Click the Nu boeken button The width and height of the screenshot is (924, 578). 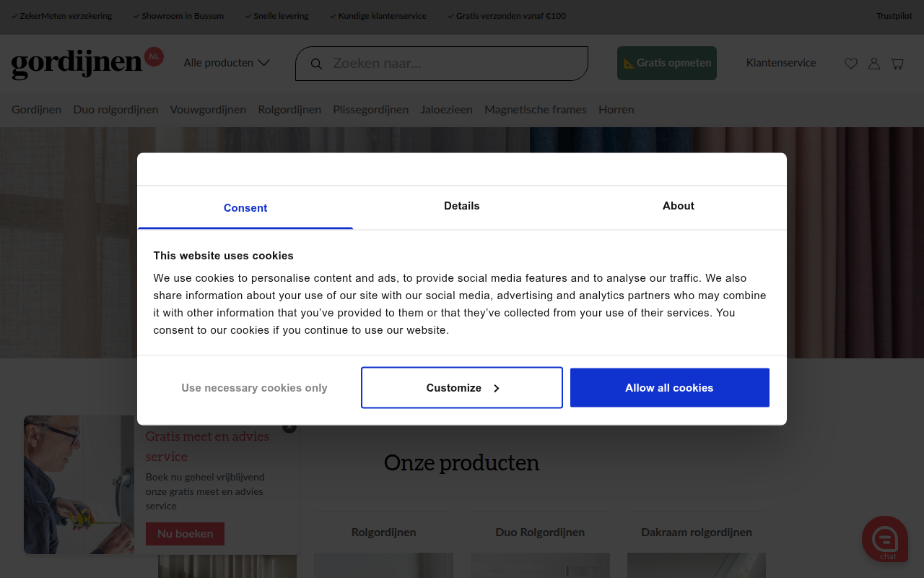point(186,534)
